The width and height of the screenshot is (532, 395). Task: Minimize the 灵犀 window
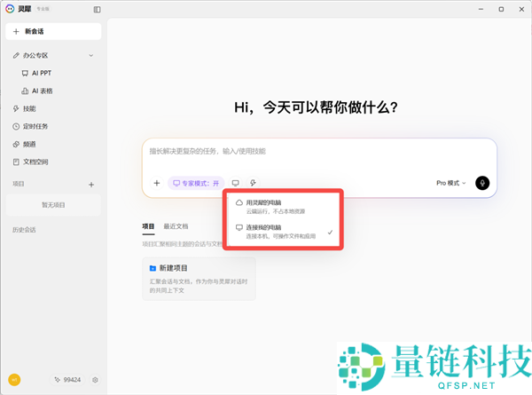(x=481, y=9)
